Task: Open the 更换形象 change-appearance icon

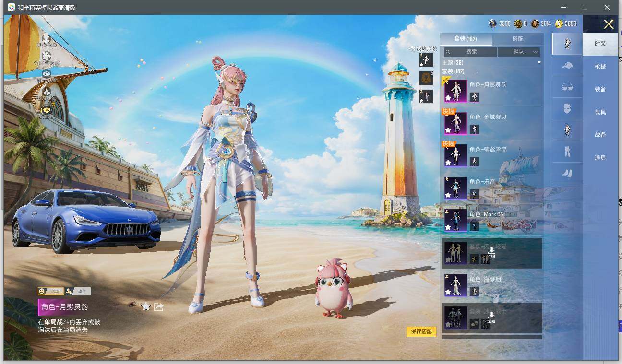Action: (x=47, y=38)
